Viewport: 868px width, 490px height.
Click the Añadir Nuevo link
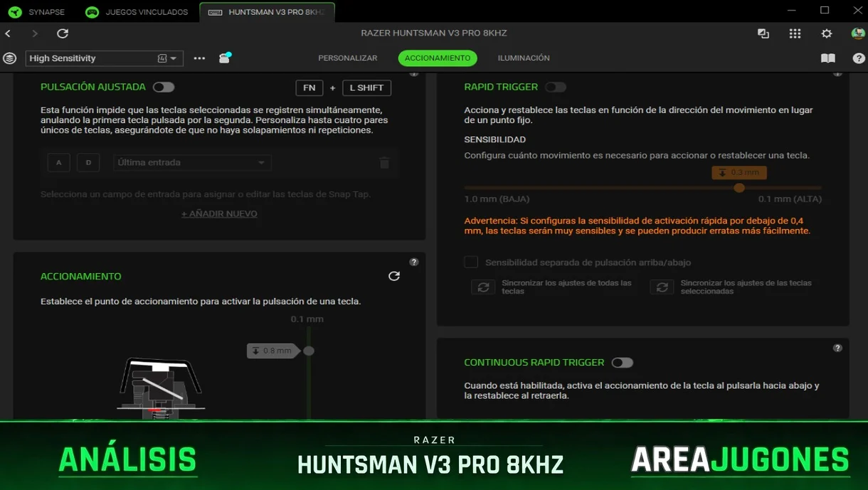click(x=219, y=213)
